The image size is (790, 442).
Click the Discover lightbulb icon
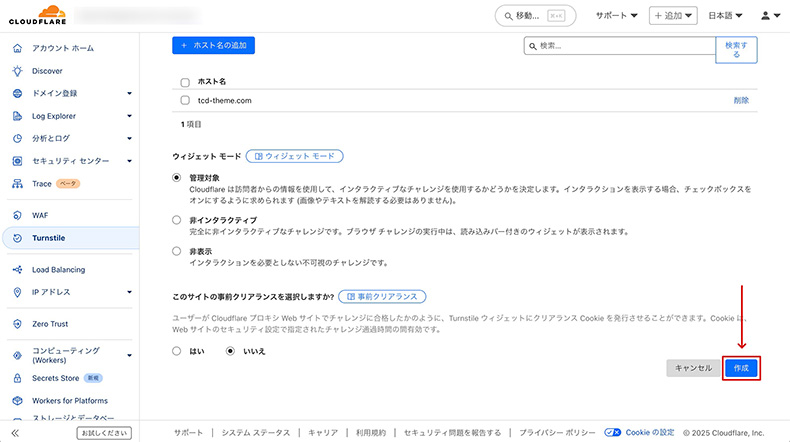click(17, 71)
